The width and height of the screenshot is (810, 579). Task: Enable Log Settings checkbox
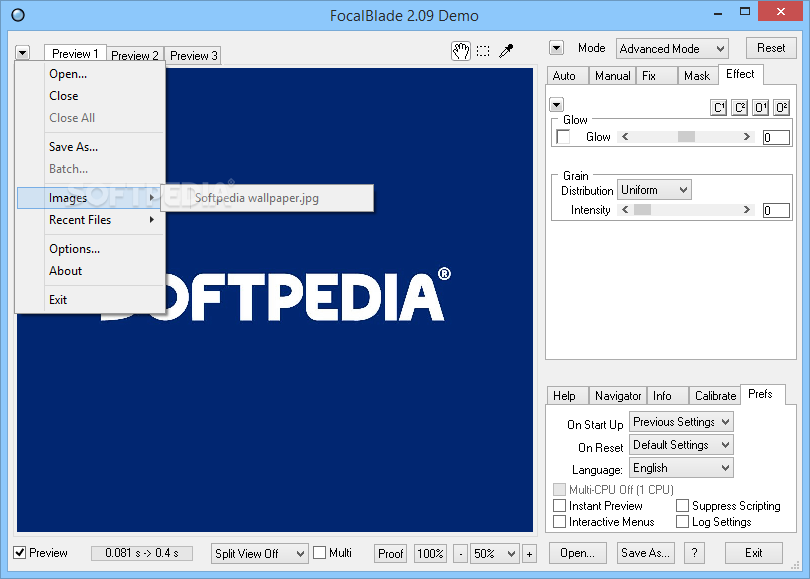click(x=682, y=522)
